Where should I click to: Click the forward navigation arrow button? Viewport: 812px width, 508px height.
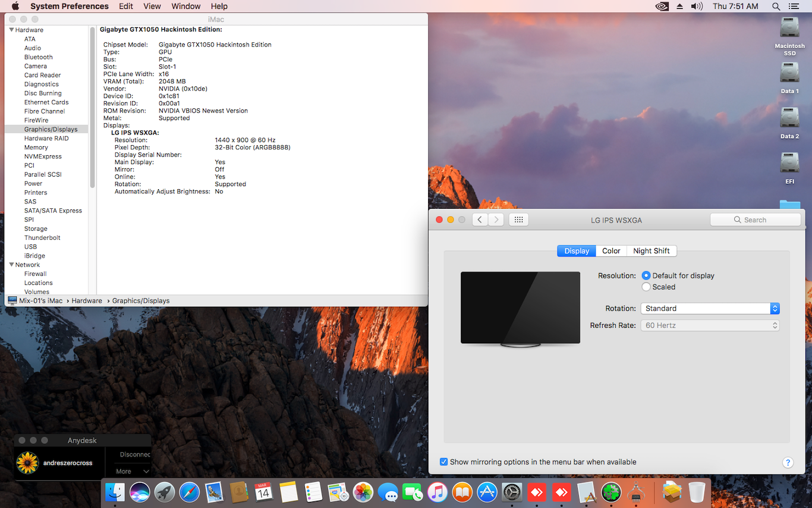(496, 219)
